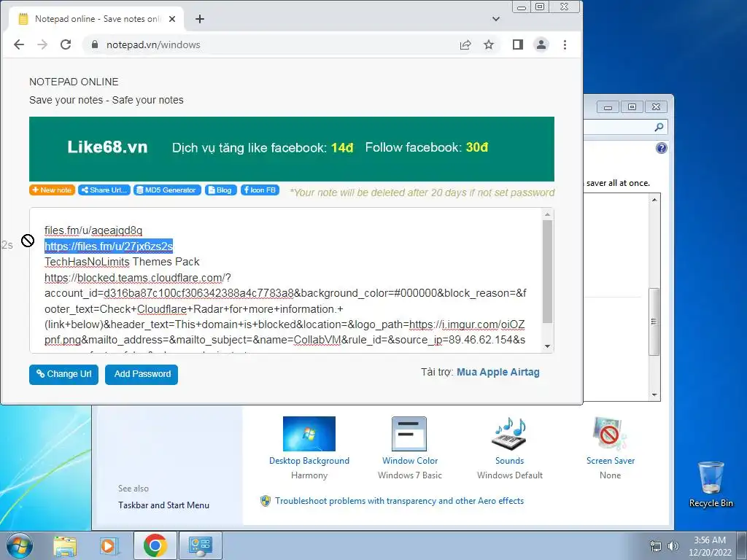Open Windows Explorer from taskbar
Viewport: 747px width, 560px height.
[x=65, y=545]
